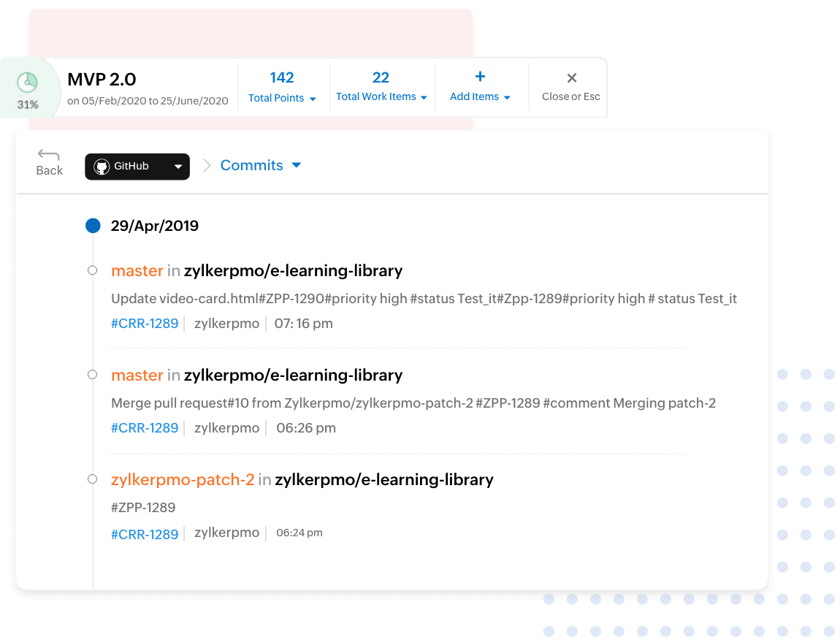Screen dimensions: 840x640
Task: Expand the Commits dropdown arrow
Action: pos(297,165)
